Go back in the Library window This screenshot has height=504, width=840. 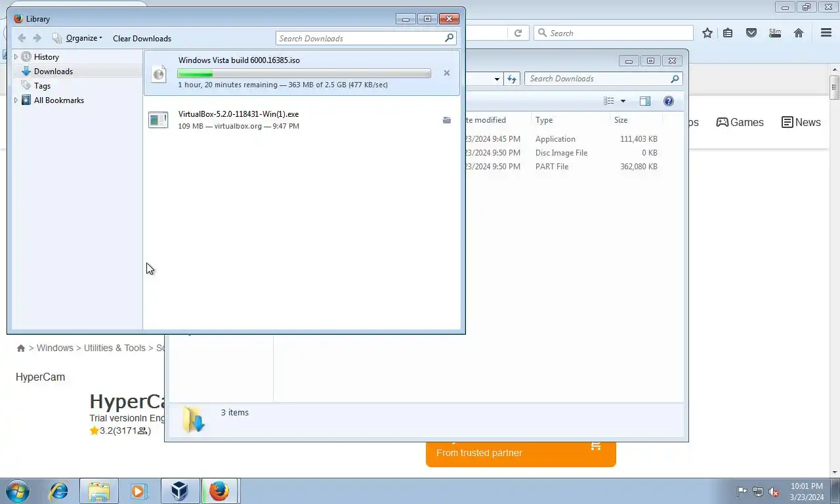(x=22, y=38)
